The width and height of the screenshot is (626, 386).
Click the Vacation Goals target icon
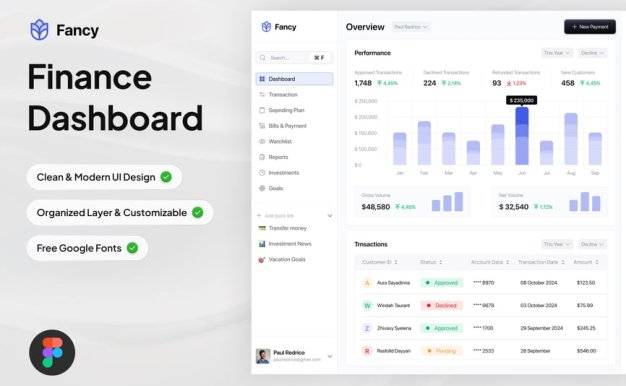(262, 259)
